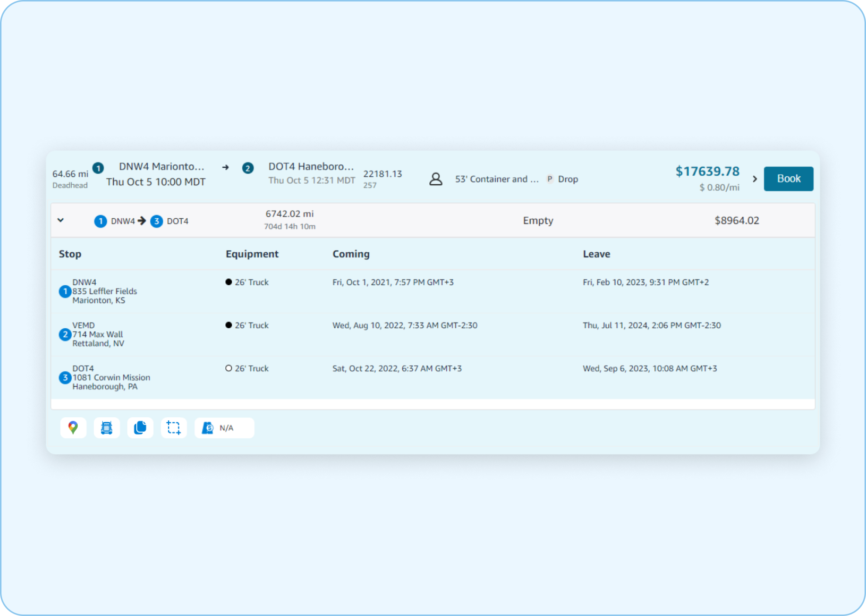
Task: Click the Coming column header
Action: (x=351, y=254)
